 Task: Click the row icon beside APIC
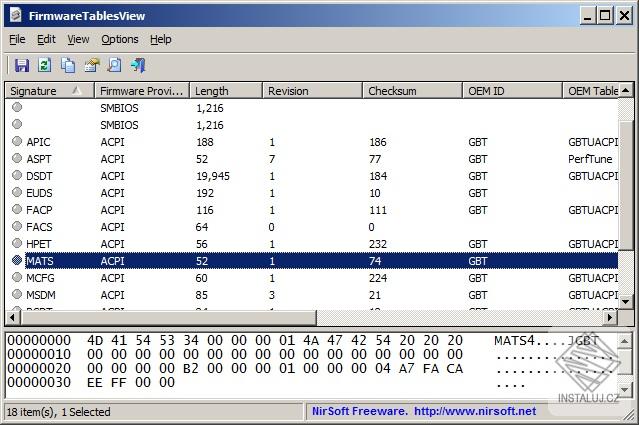(17, 141)
